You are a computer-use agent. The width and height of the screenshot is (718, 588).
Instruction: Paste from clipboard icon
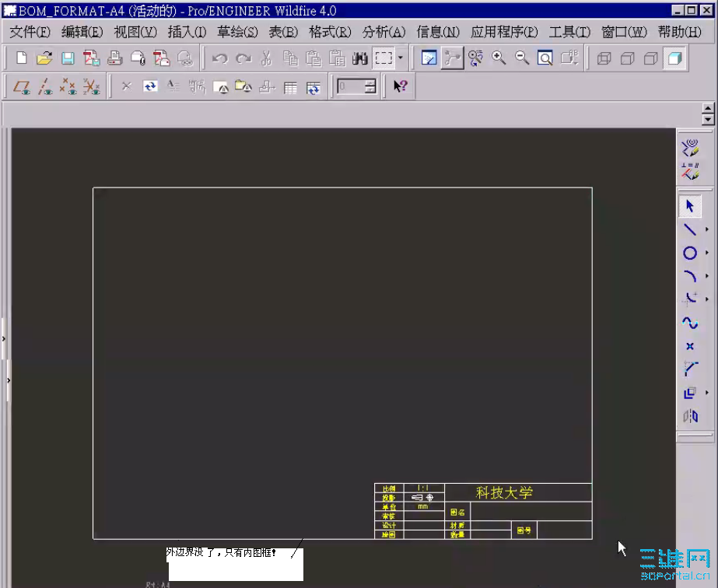click(313, 58)
